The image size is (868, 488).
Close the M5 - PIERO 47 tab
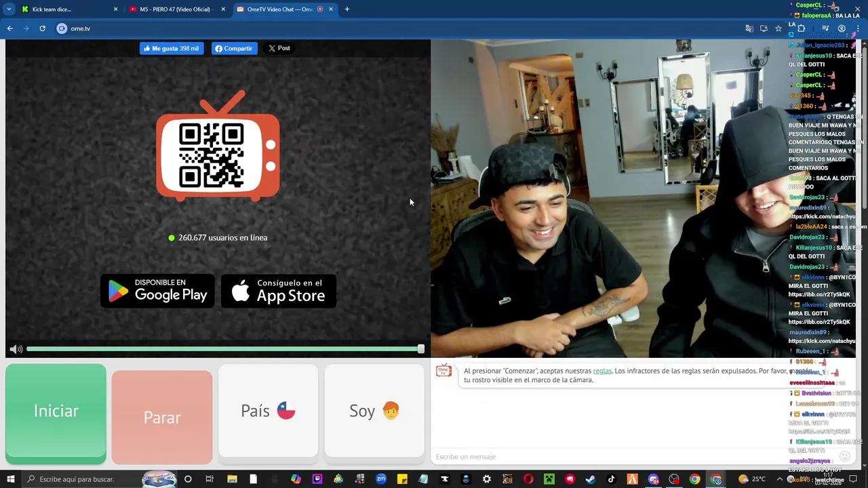pyautogui.click(x=223, y=9)
